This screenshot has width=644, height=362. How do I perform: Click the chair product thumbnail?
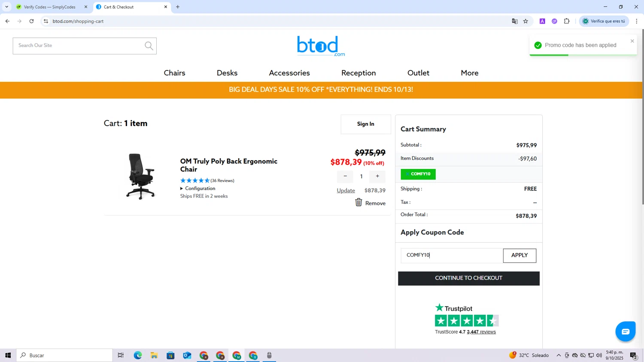(x=140, y=176)
